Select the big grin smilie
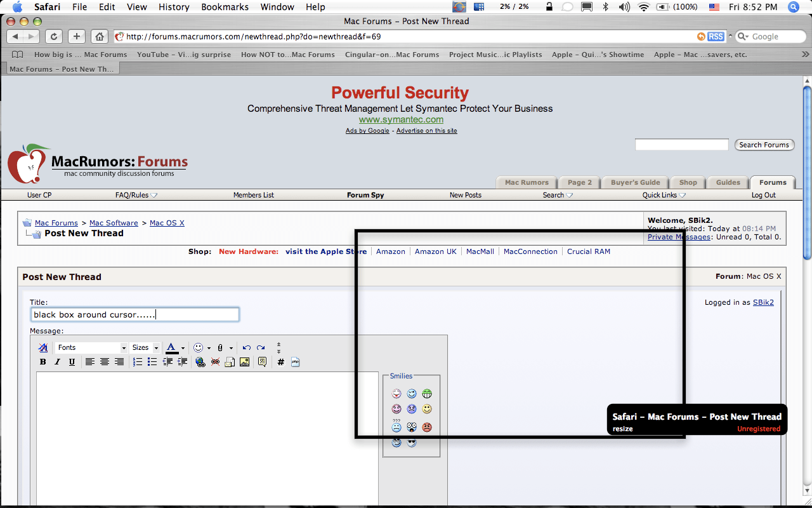 pos(427,393)
